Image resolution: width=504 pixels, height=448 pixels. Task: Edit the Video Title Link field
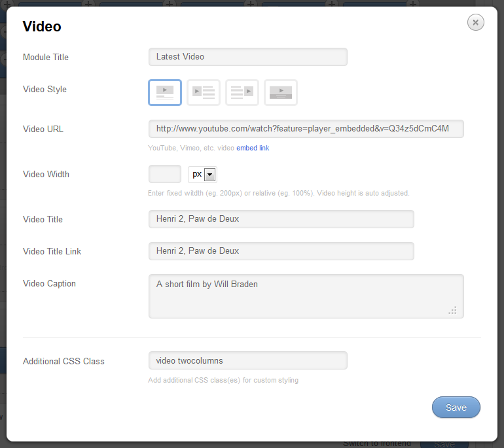[281, 251]
